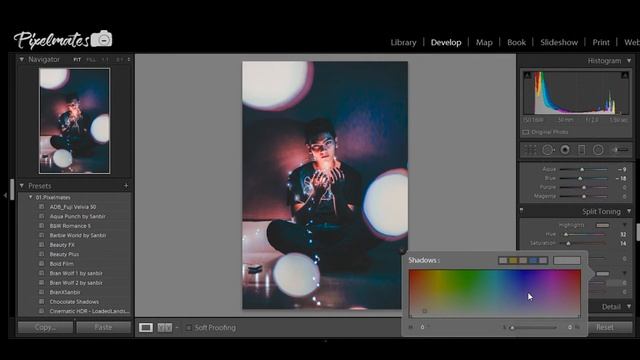
Task: Pick the yellow preset swatch in Shadows picker
Action: (x=513, y=260)
